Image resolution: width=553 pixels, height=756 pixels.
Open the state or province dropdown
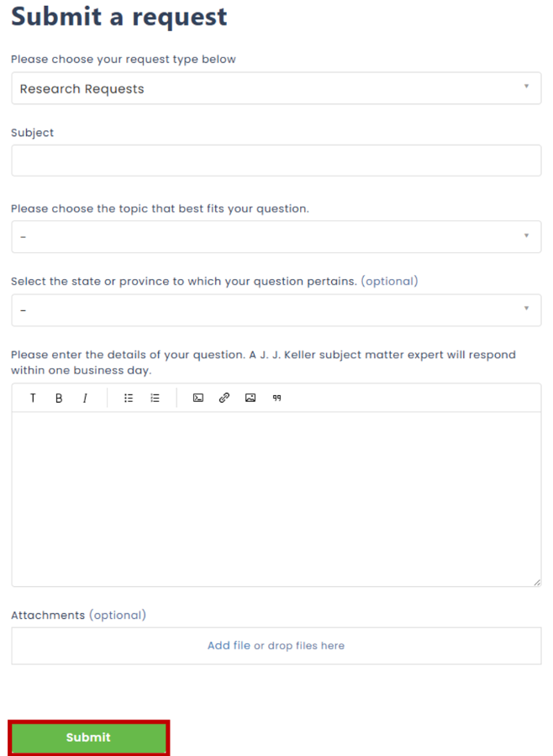(x=276, y=310)
